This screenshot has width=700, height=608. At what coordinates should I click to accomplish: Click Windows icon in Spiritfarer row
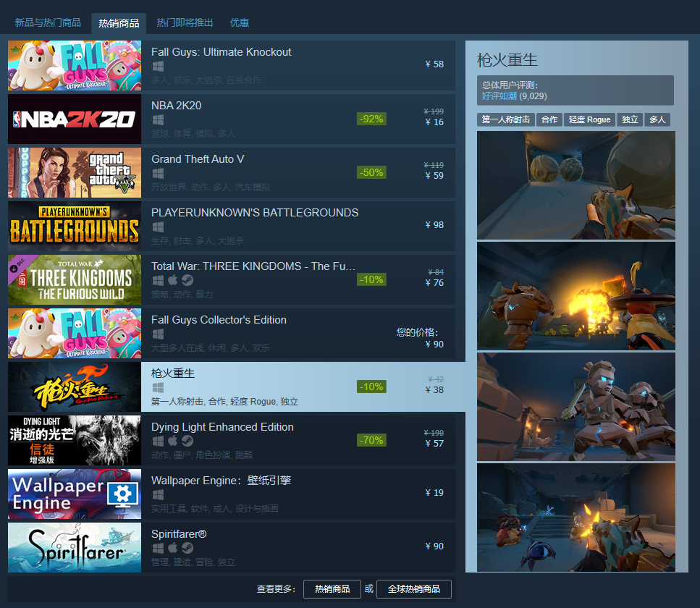(158, 548)
